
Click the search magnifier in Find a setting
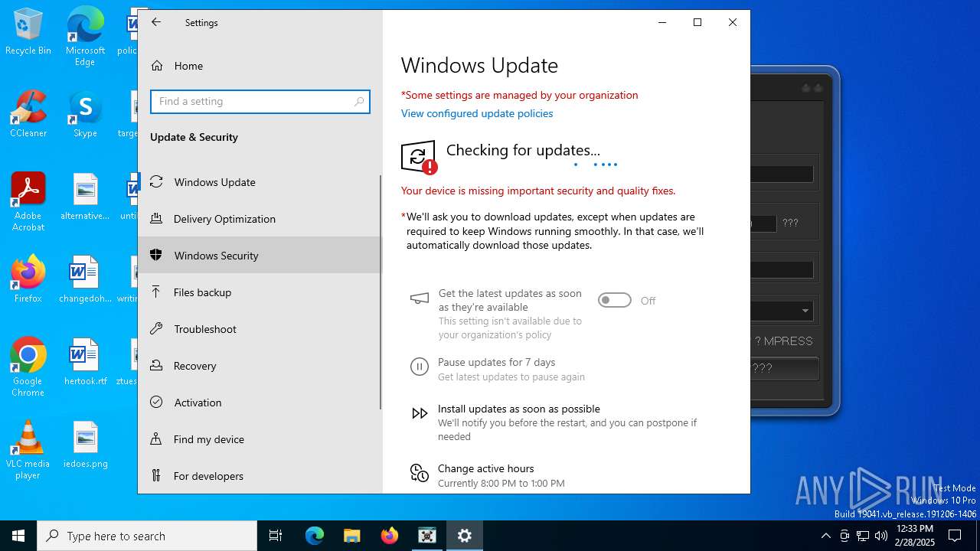pyautogui.click(x=359, y=101)
